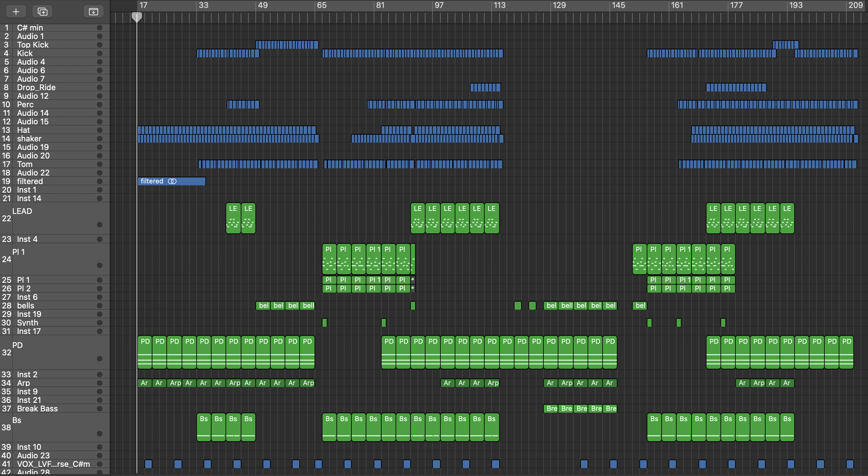Select the Audio 23 track header
This screenshot has height=476, width=868.
(x=55, y=456)
